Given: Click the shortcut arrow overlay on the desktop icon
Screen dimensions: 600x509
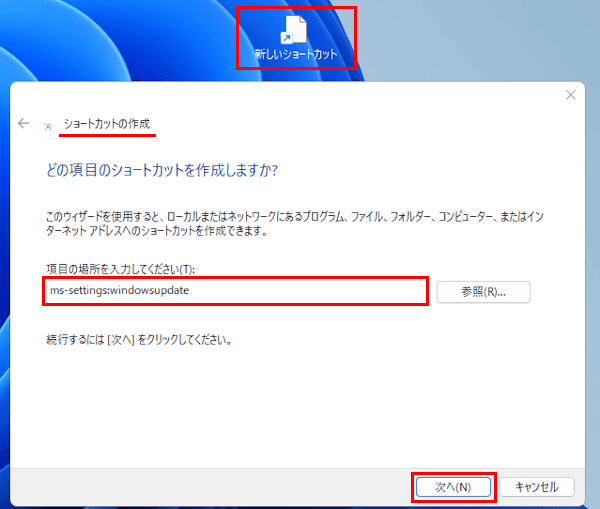Looking at the screenshot, I should point(287,38).
